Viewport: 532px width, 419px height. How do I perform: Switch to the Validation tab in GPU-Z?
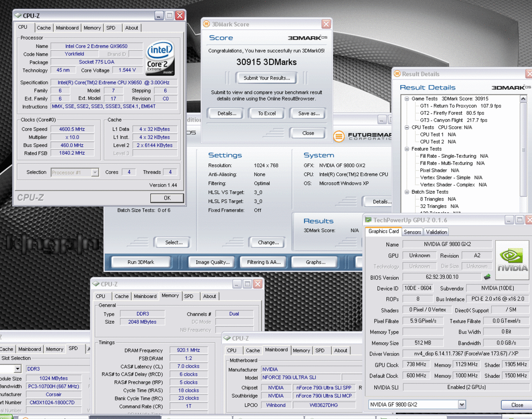coord(436,232)
